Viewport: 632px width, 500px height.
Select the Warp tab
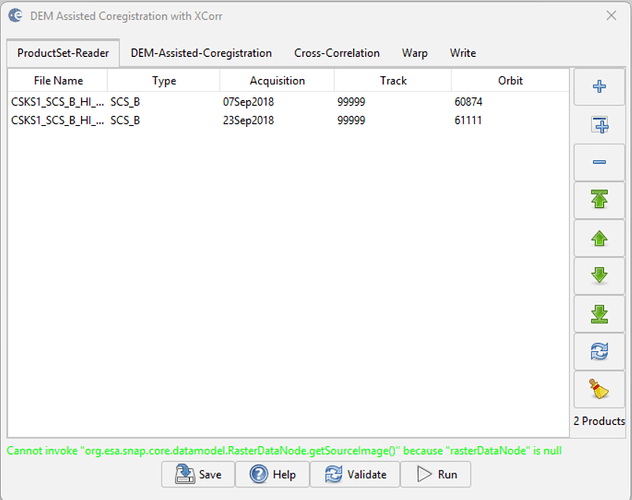click(414, 53)
